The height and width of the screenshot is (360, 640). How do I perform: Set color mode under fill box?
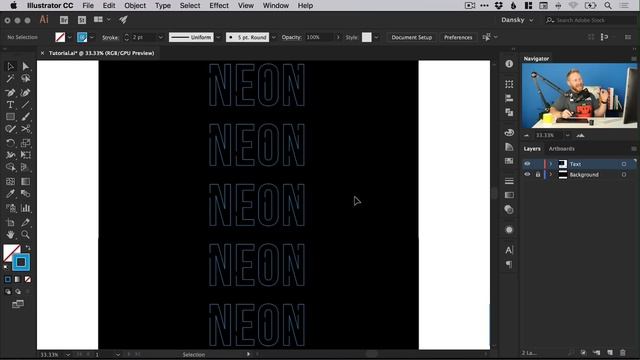click(8, 279)
